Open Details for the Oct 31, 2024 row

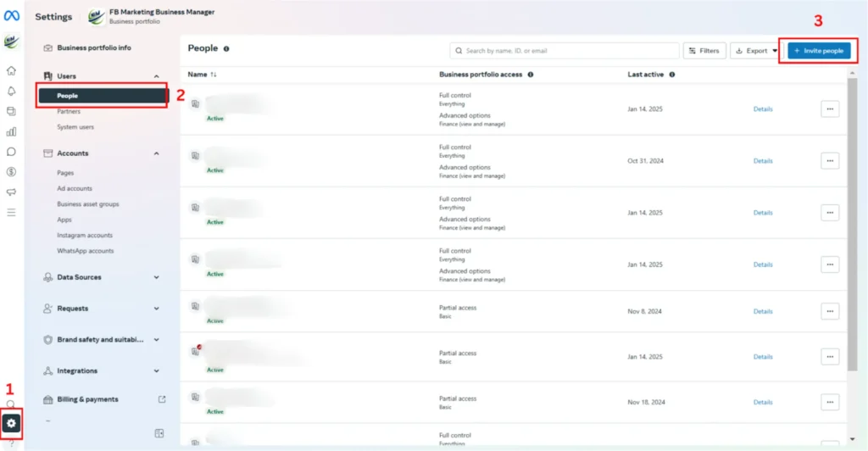[763, 161]
